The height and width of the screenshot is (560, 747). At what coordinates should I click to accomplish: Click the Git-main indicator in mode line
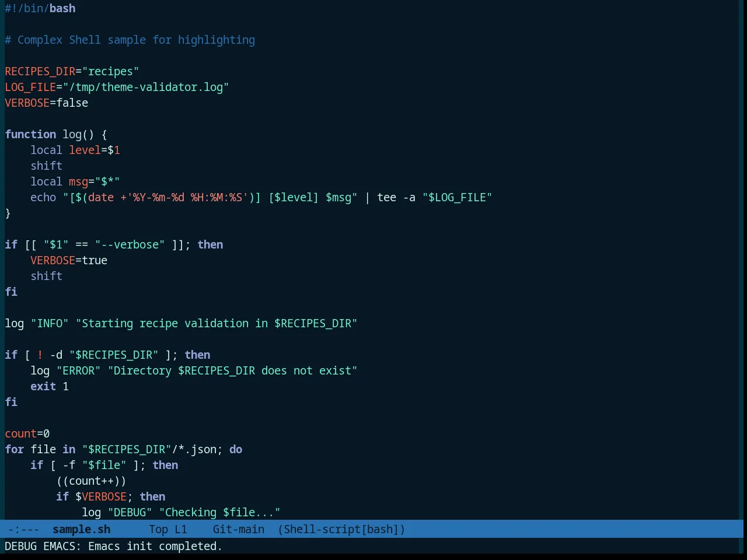tap(238, 529)
